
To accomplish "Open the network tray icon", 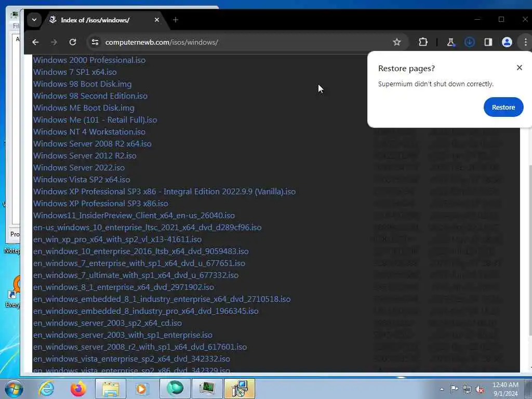I will click(467, 390).
